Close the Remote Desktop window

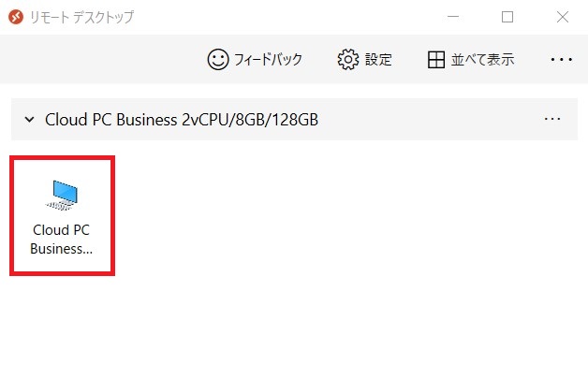pos(562,17)
